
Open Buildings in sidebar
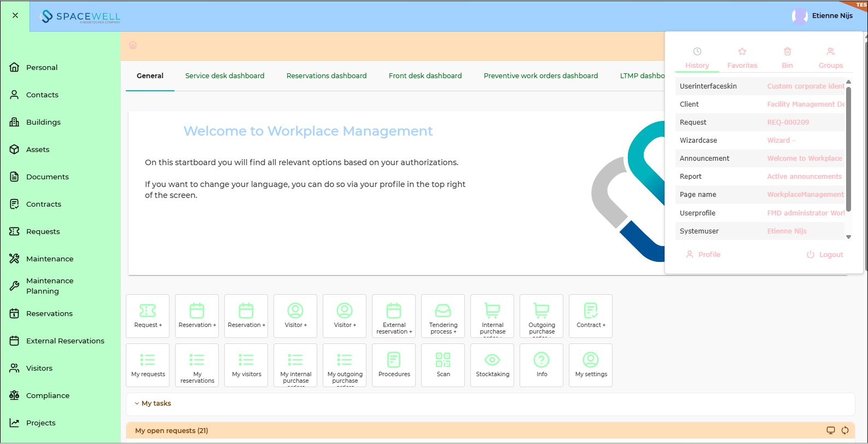(x=60, y=122)
